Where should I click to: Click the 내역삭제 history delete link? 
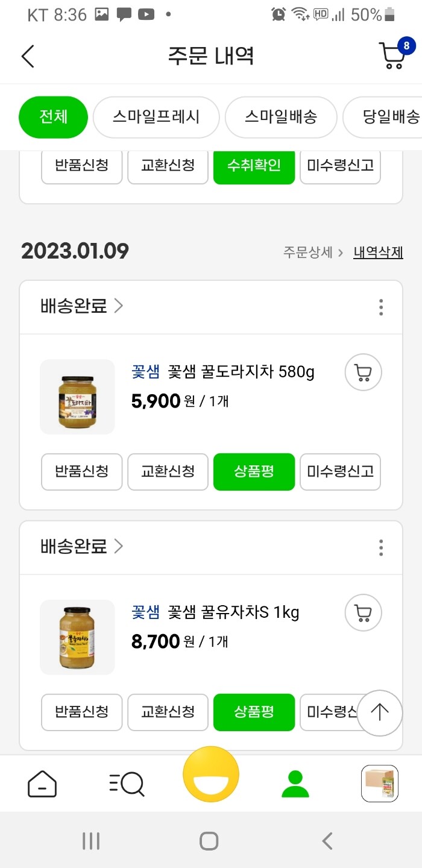(x=377, y=252)
